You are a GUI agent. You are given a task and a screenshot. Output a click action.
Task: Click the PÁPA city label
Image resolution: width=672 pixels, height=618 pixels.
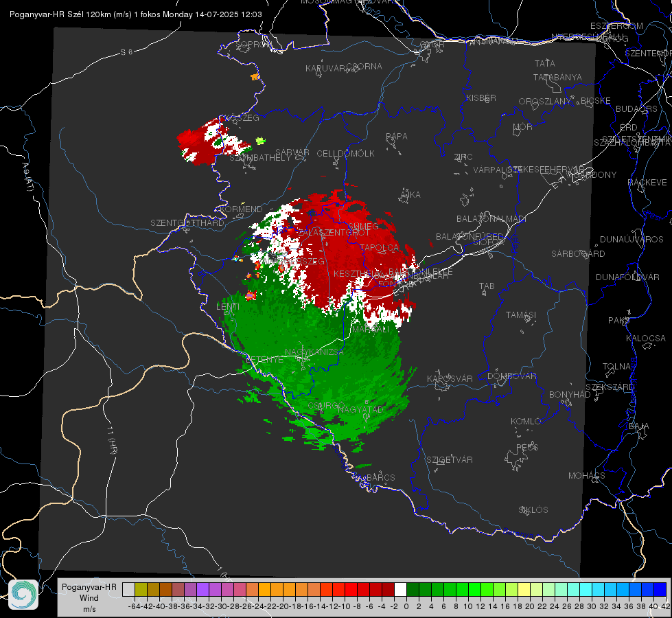(397, 136)
